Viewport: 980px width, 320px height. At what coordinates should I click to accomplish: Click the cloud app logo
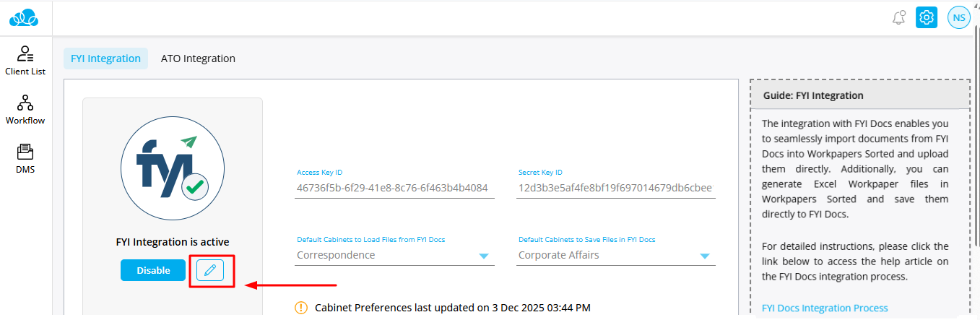[x=26, y=18]
